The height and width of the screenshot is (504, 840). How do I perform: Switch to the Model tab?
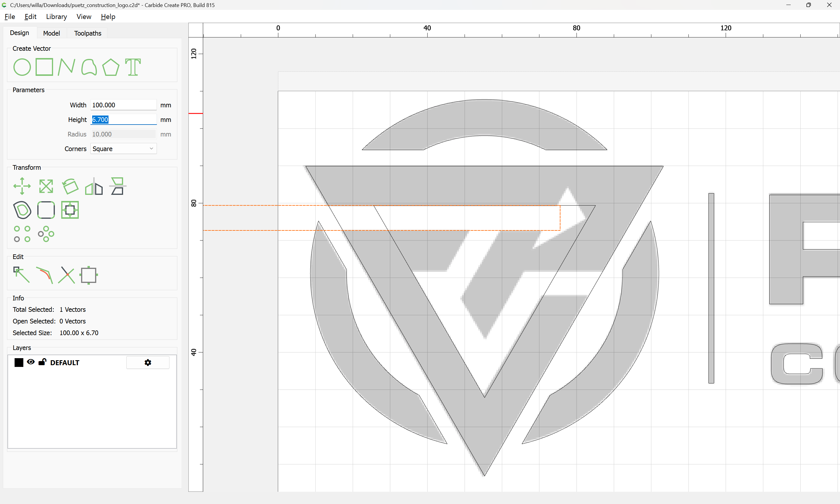pyautogui.click(x=52, y=33)
